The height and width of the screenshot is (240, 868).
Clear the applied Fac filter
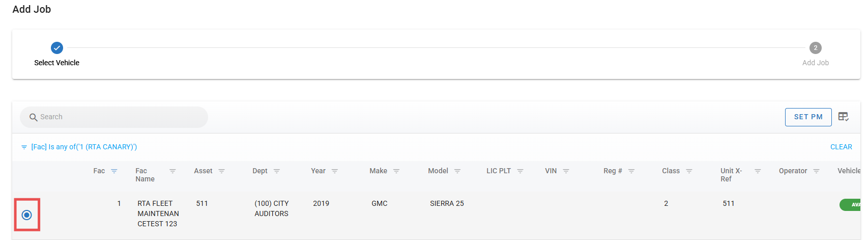841,147
